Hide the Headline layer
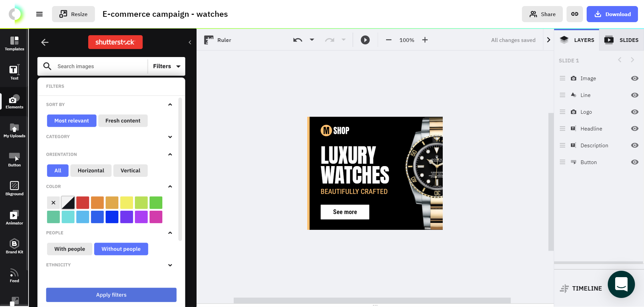 click(x=634, y=129)
